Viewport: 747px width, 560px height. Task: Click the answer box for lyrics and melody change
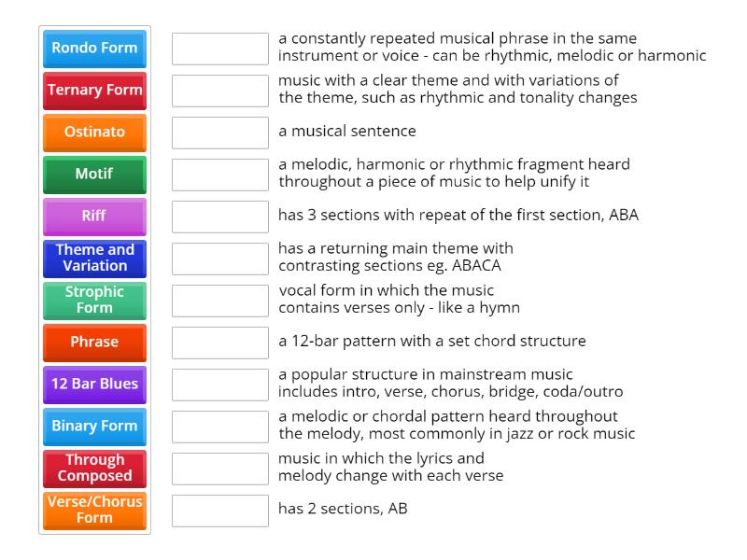pos(220,469)
